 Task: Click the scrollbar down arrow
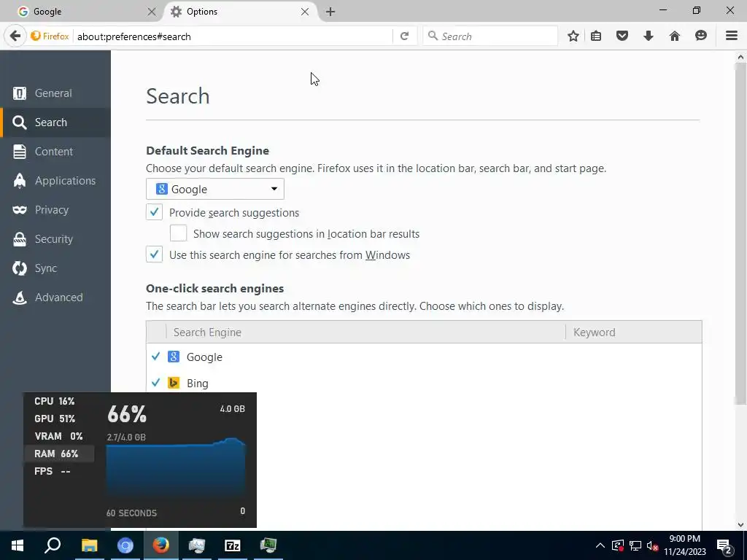[x=740, y=525]
